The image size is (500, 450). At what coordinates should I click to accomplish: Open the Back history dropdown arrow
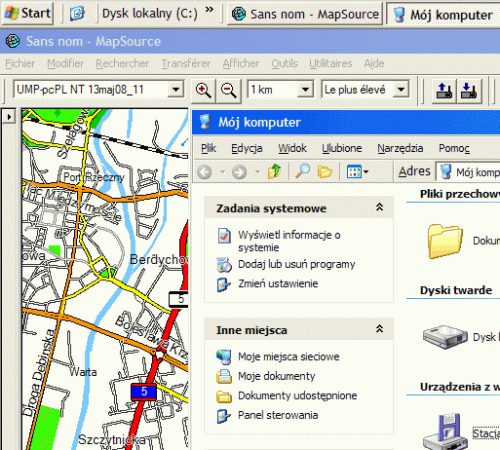(222, 172)
